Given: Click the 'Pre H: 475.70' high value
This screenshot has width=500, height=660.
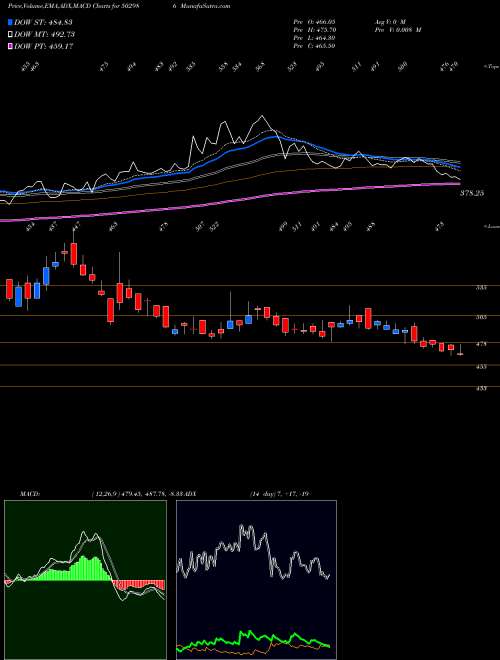Looking at the screenshot, I should pos(314,30).
